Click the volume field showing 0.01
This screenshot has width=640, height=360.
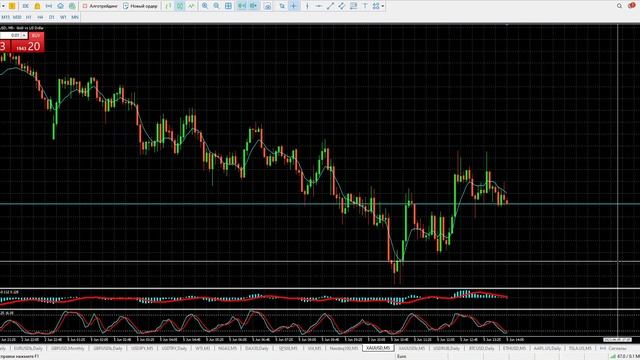coord(11,36)
